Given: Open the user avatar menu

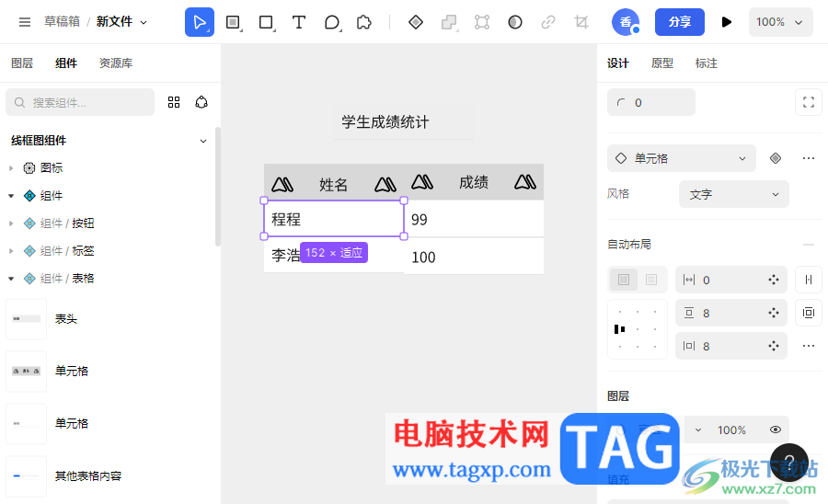Looking at the screenshot, I should coord(626,22).
